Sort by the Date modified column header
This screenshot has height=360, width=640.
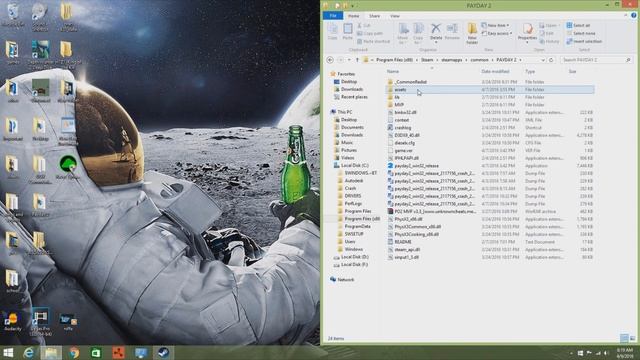pos(495,71)
